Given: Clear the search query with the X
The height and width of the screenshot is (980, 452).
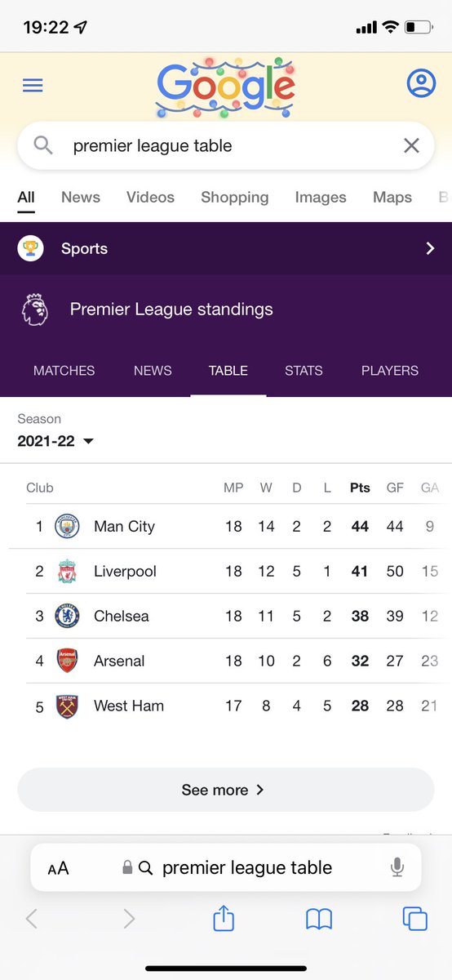Looking at the screenshot, I should pos(411,145).
